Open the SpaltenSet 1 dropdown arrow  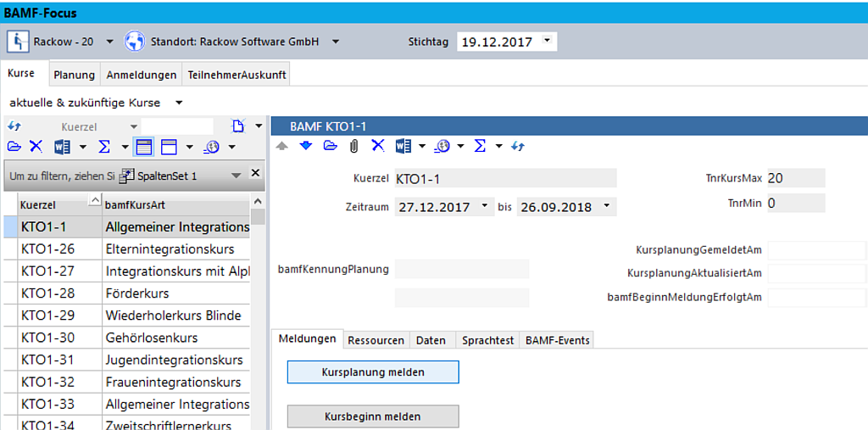coord(236,176)
